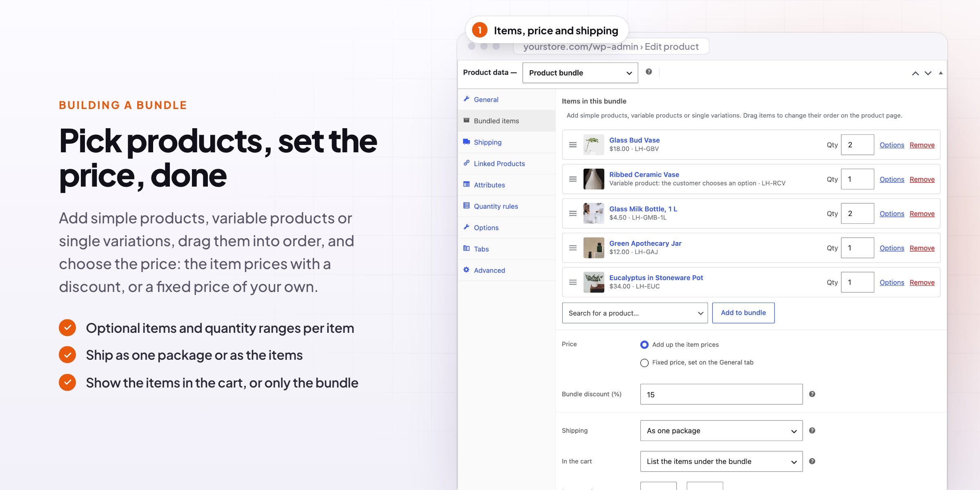Open the General tab
The image size is (980, 490).
(506, 100)
